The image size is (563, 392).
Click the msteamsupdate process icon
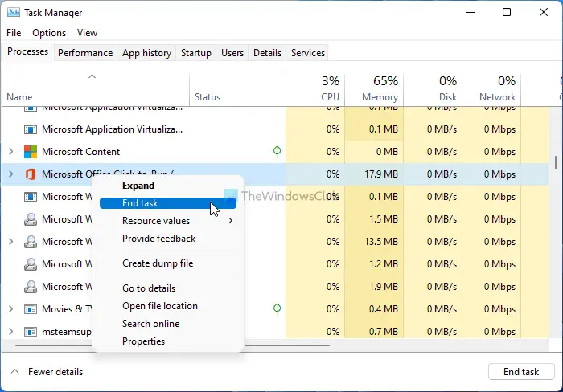(31, 332)
